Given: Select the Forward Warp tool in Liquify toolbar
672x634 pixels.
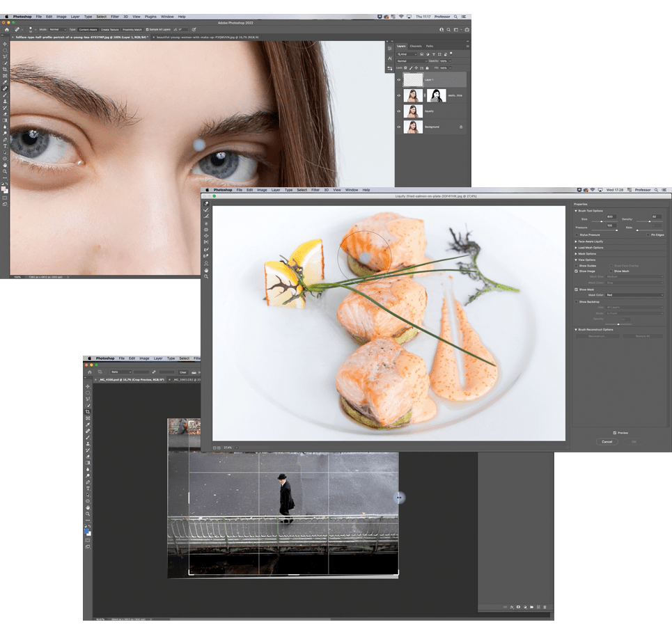Looking at the screenshot, I should (206, 203).
